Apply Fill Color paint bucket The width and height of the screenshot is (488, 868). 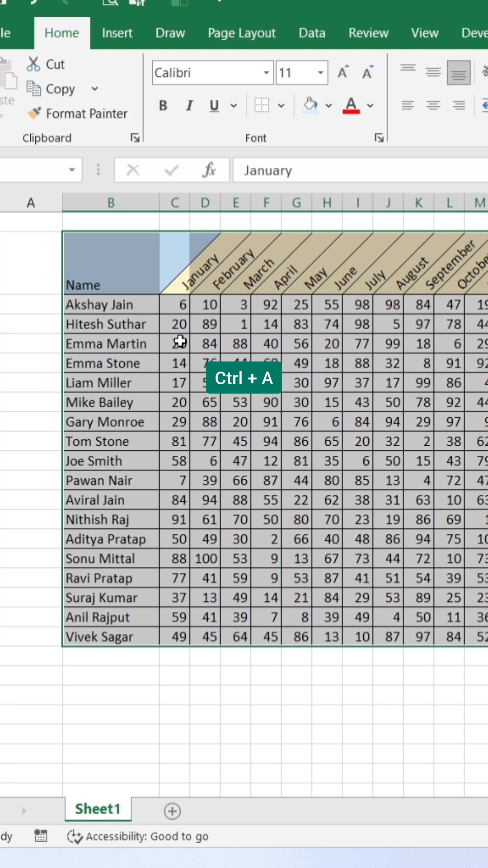pyautogui.click(x=310, y=105)
